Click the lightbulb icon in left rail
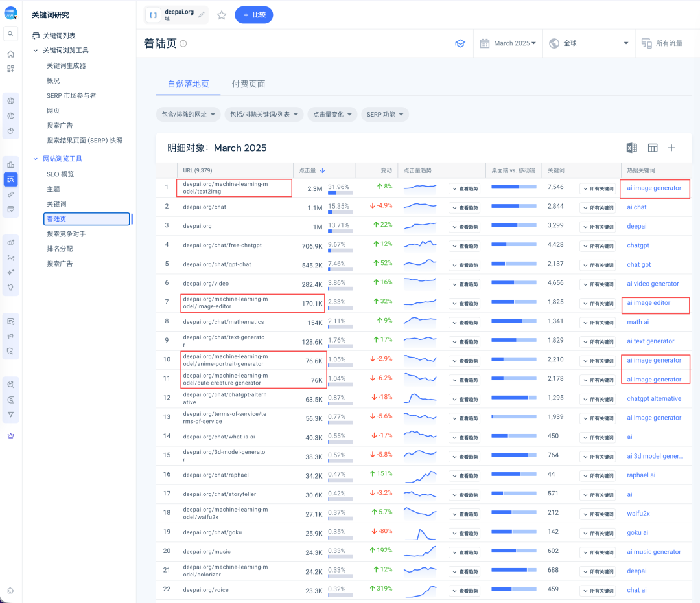 point(11,288)
